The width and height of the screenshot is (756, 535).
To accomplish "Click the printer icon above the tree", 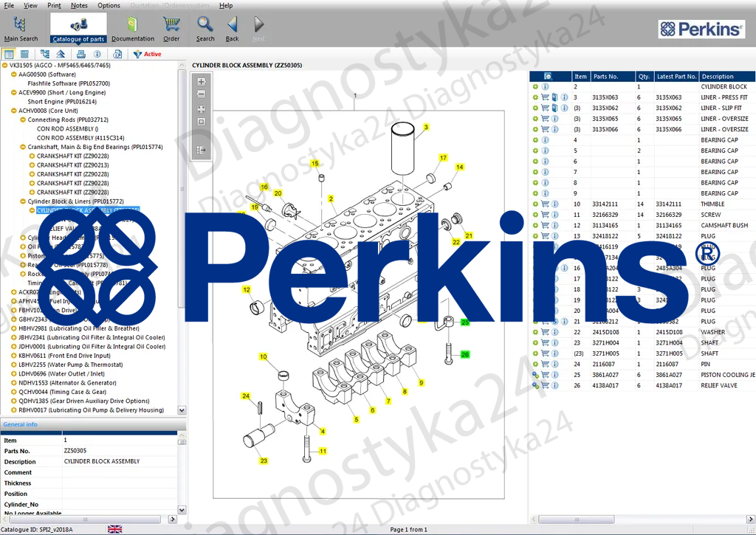I will coord(81,54).
